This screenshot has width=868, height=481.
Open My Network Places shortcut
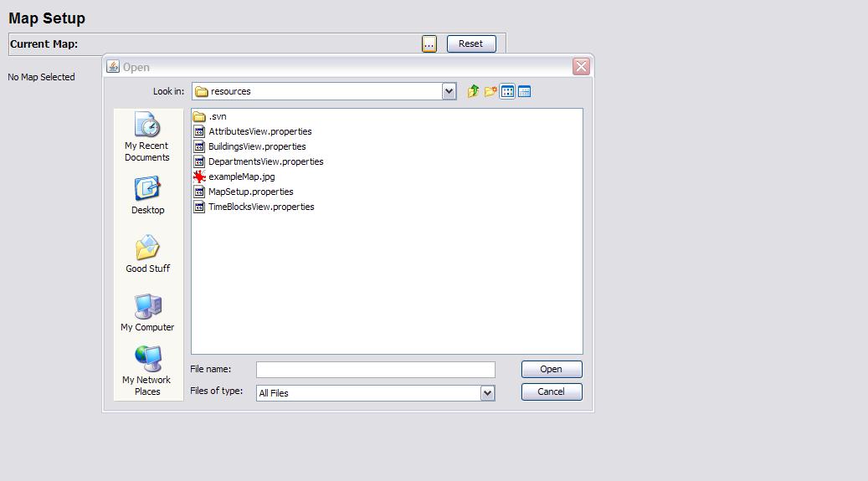[147, 371]
